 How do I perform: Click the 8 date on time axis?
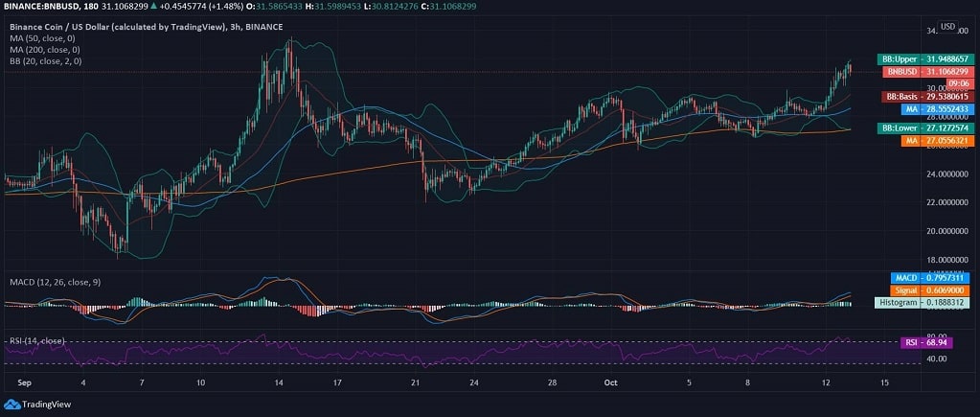747,382
